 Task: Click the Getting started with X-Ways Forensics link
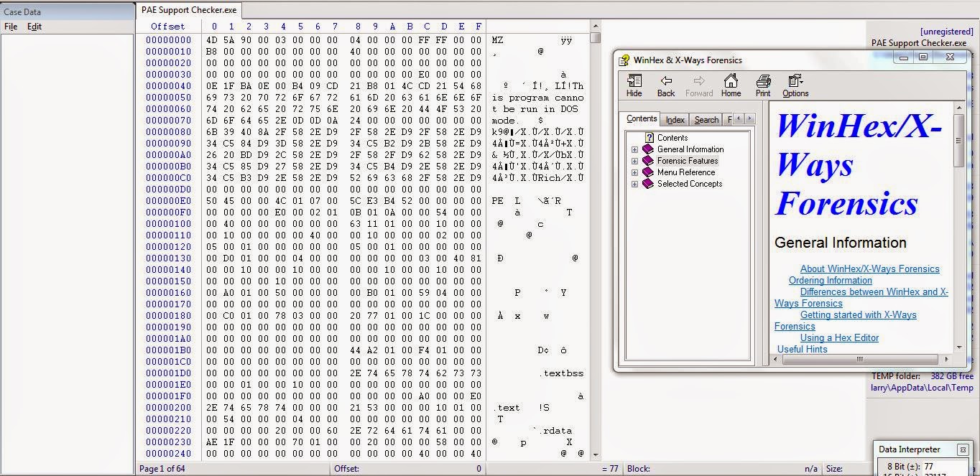tap(858, 314)
